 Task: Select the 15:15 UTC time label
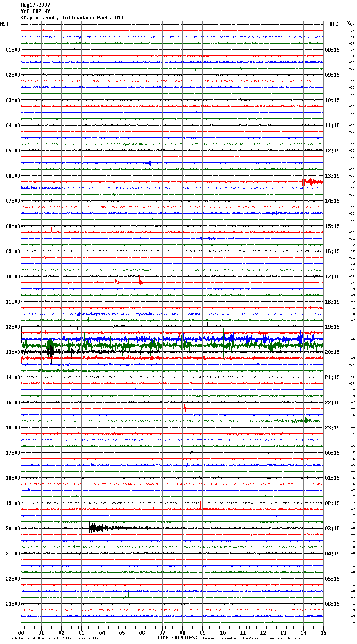click(x=332, y=226)
